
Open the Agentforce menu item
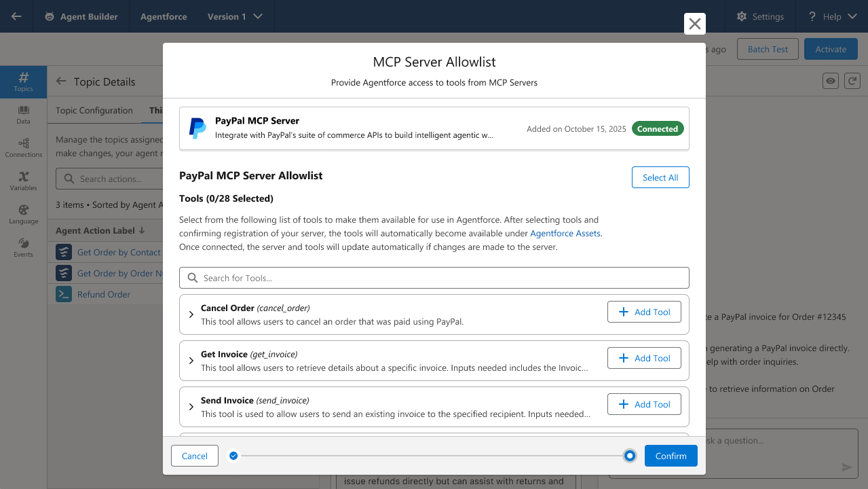coord(163,16)
